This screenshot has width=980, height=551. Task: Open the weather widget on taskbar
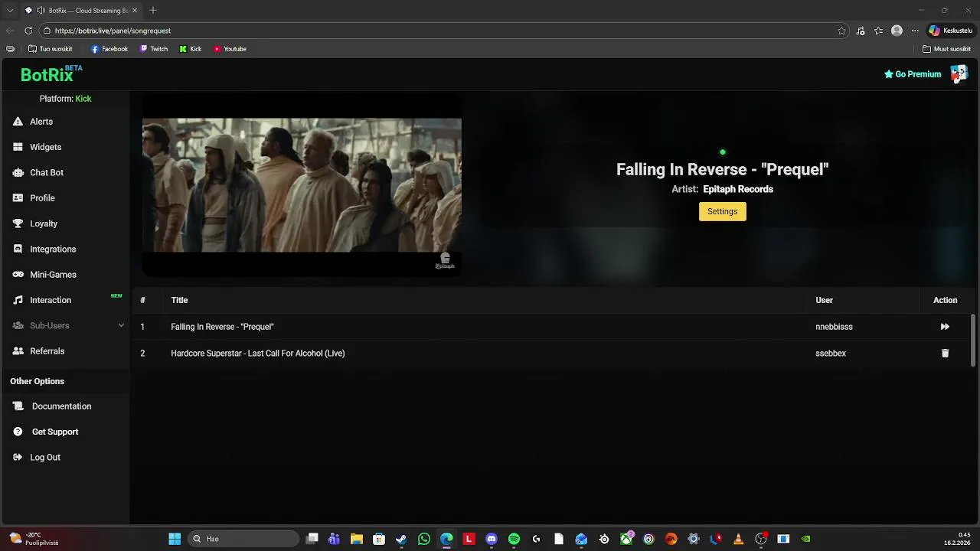click(34, 539)
